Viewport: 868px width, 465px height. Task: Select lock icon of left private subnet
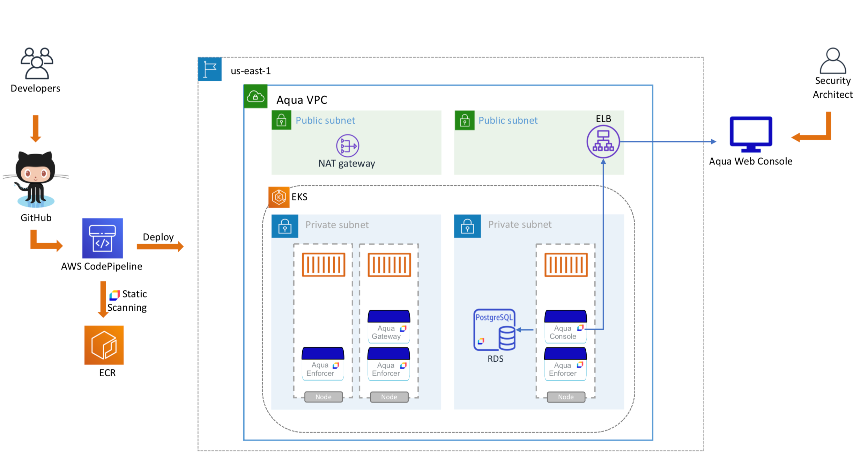(x=285, y=226)
